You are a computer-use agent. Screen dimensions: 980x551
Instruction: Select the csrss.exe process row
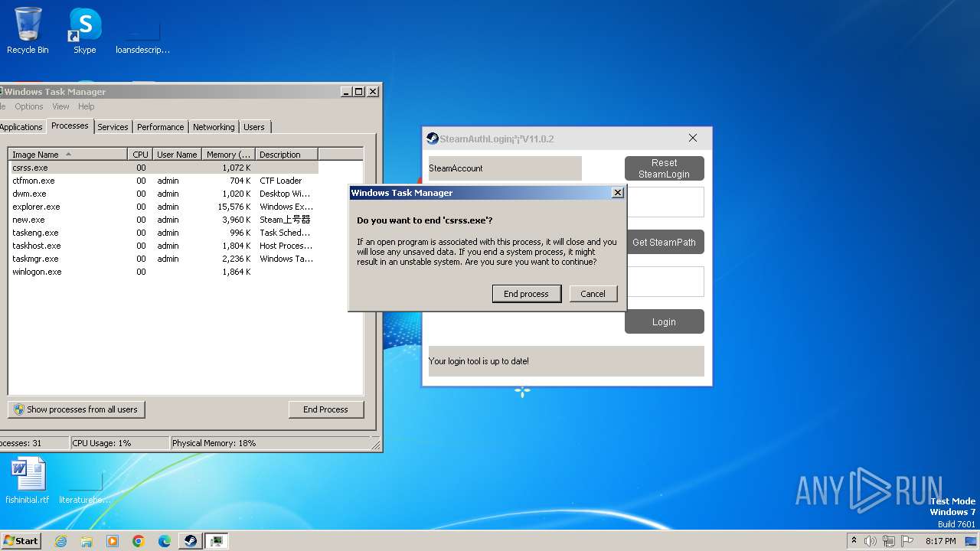(x=163, y=168)
